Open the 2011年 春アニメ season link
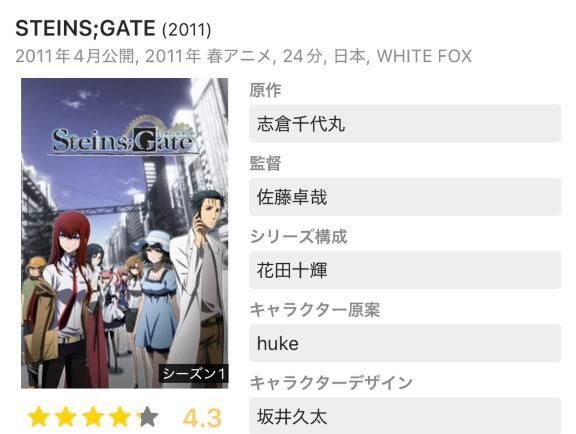The height and width of the screenshot is (434, 576). click(208, 56)
